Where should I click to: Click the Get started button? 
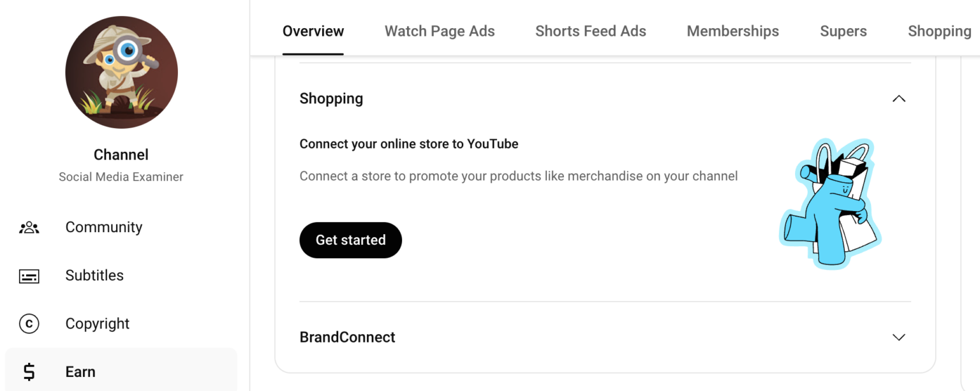351,240
